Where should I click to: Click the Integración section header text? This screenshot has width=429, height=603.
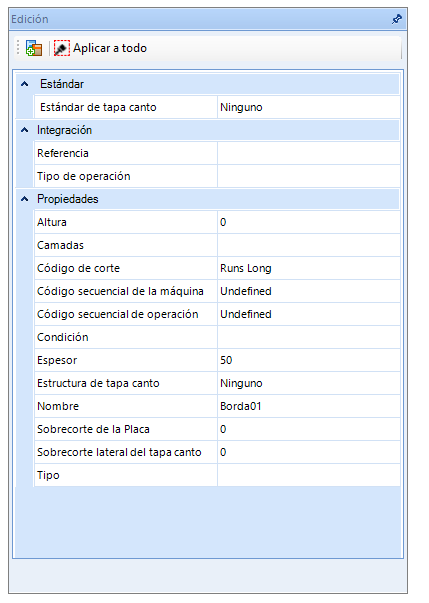(64, 130)
